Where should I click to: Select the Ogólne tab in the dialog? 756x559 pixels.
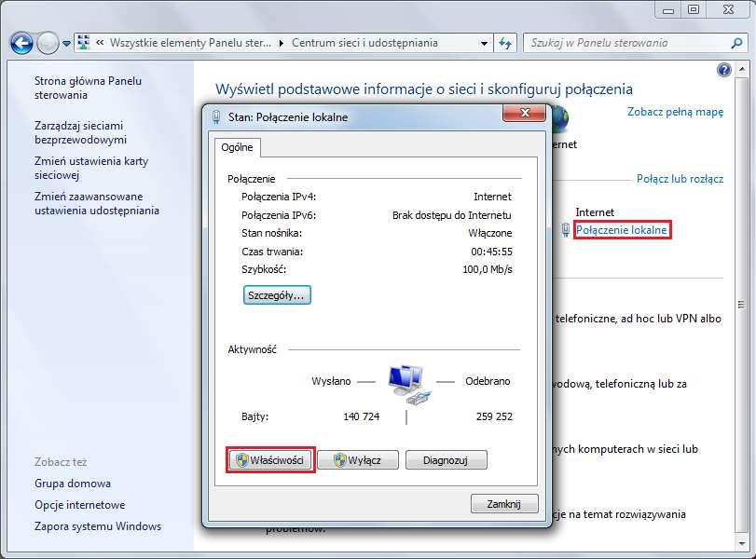click(237, 147)
